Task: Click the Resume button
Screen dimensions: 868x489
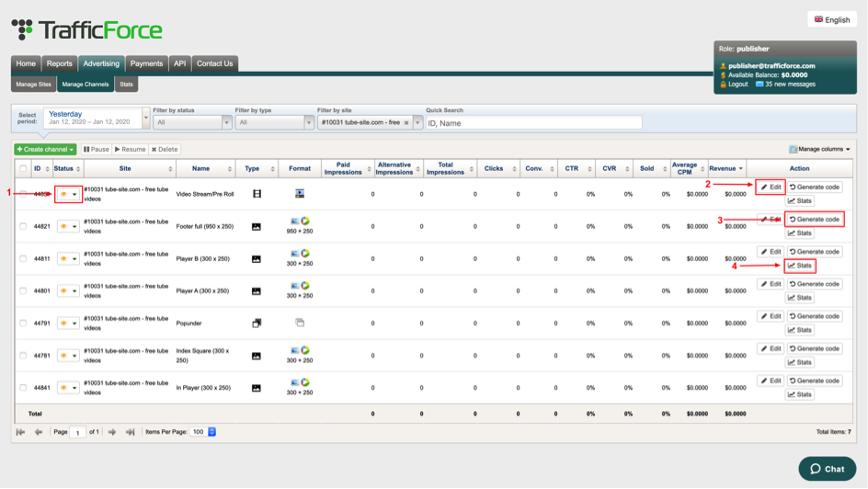Action: point(130,149)
